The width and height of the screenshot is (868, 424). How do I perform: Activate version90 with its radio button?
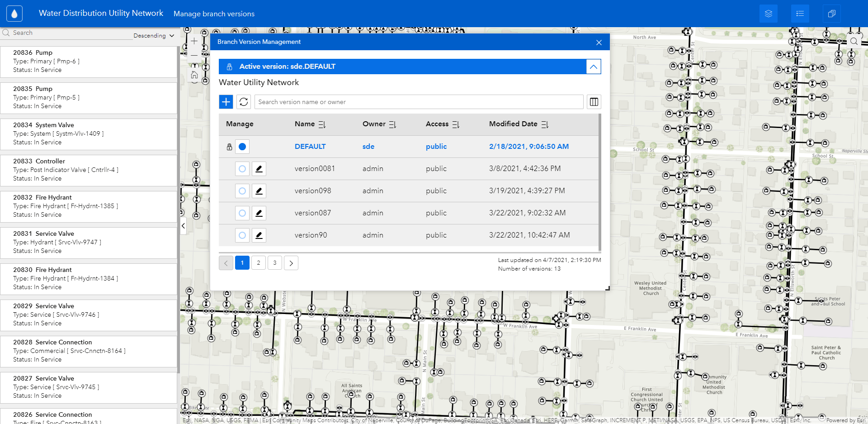pos(242,235)
